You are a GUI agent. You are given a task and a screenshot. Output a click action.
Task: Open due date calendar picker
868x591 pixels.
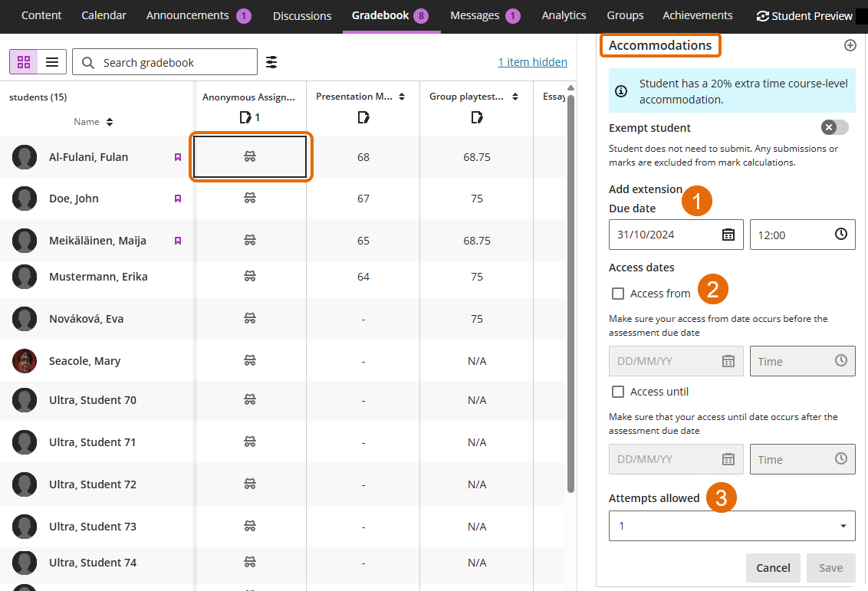(x=728, y=235)
